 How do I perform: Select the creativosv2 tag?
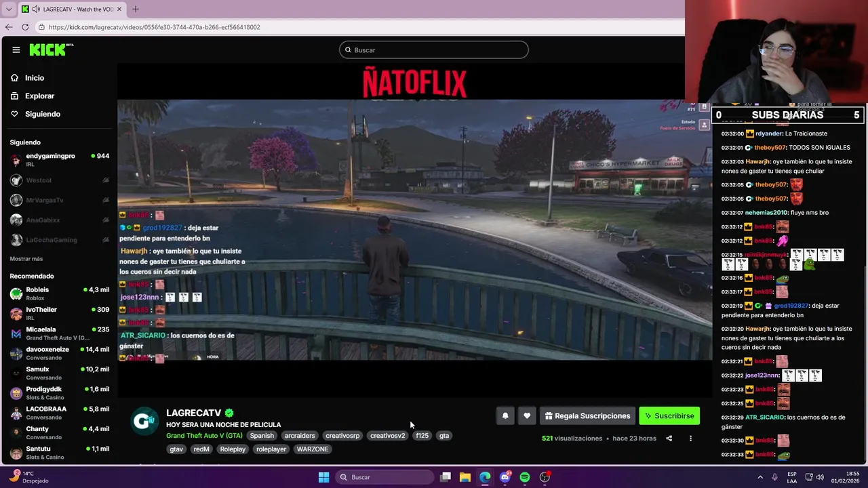tap(387, 436)
